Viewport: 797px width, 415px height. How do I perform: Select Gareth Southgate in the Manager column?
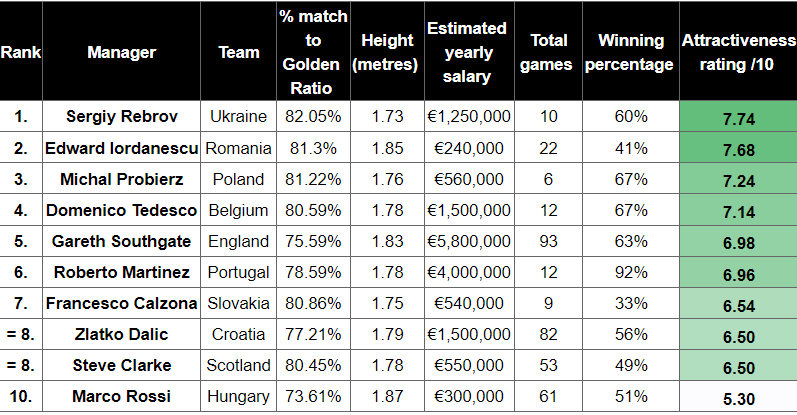coord(121,241)
